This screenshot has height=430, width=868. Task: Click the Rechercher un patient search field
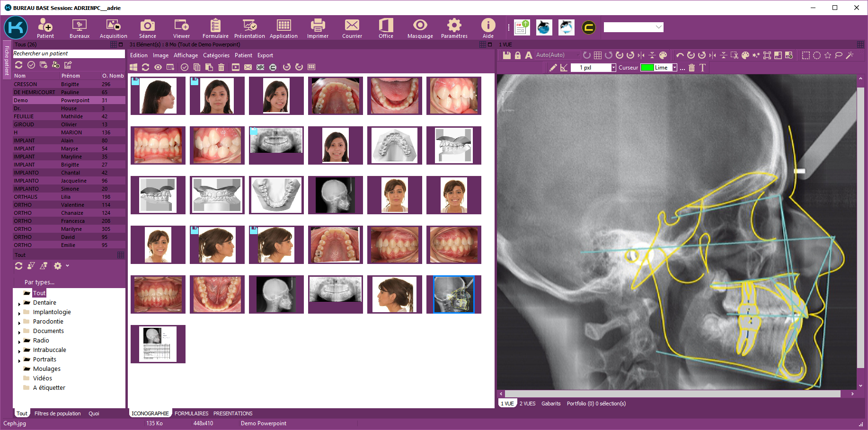(x=68, y=53)
